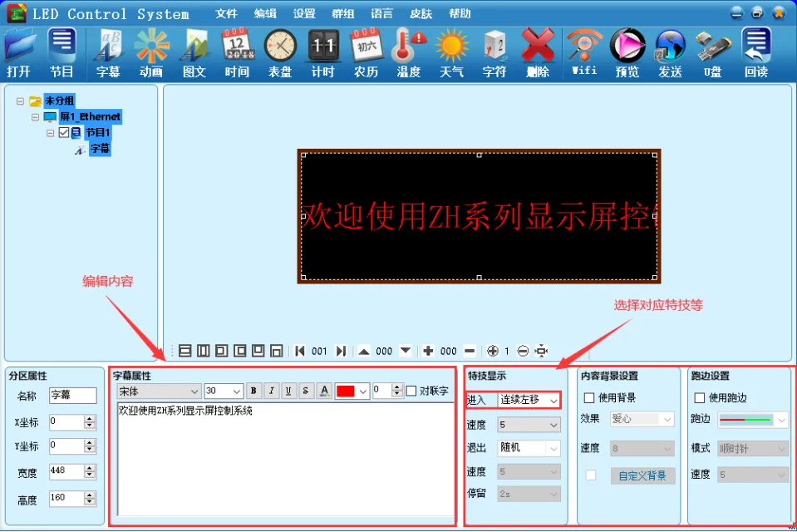Add animation with the 动画 icon

[x=151, y=53]
